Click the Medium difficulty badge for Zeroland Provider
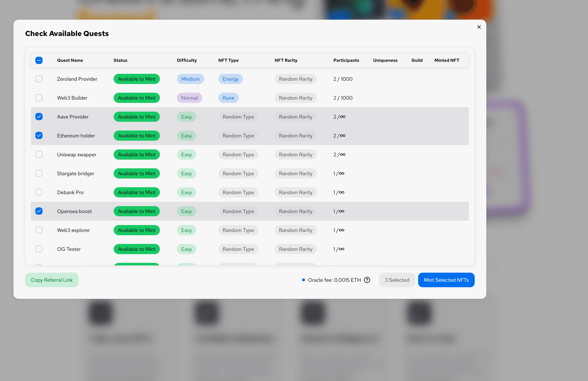The width and height of the screenshot is (588, 381). [190, 79]
